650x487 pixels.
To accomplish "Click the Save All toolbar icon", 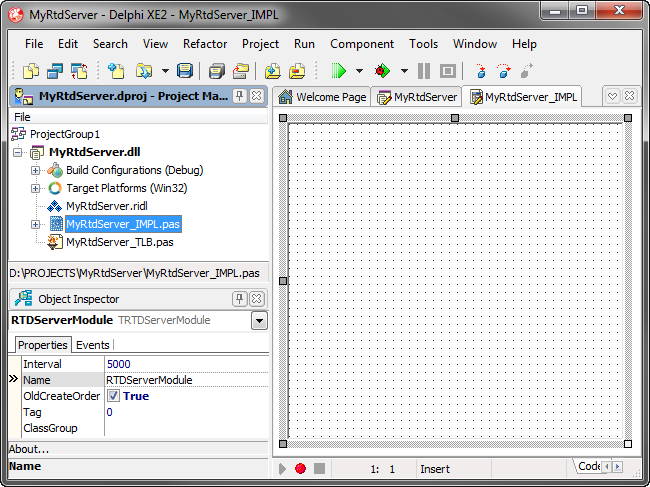I will 215,71.
